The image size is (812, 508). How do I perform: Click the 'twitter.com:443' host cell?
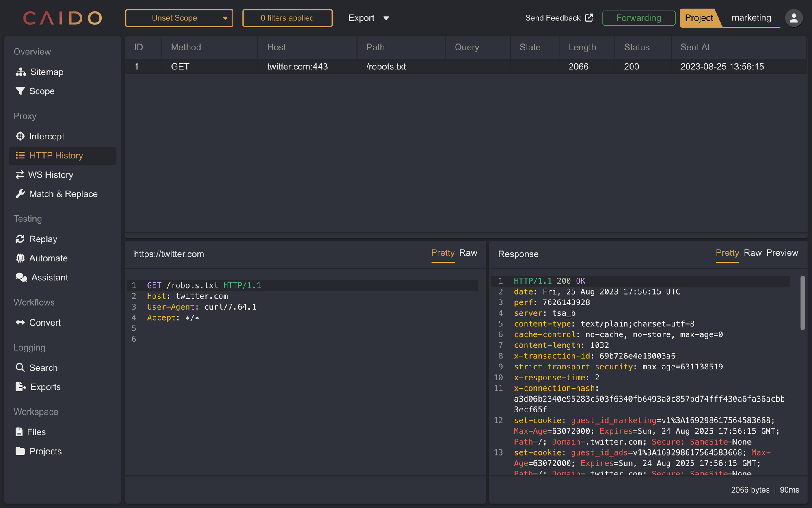point(297,67)
